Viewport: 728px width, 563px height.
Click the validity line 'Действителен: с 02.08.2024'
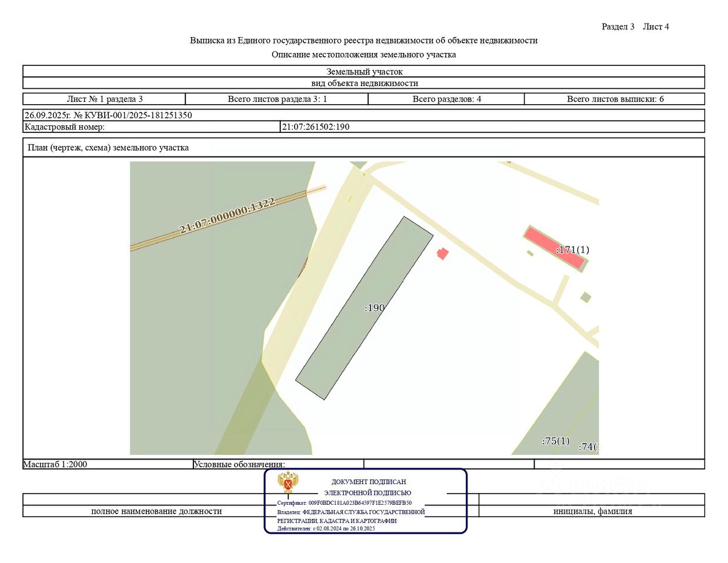point(326,528)
